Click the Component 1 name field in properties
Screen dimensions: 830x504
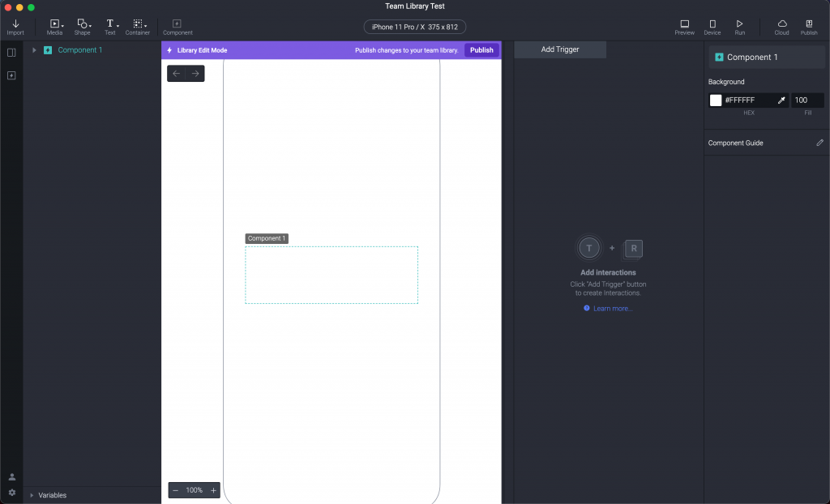coord(767,58)
